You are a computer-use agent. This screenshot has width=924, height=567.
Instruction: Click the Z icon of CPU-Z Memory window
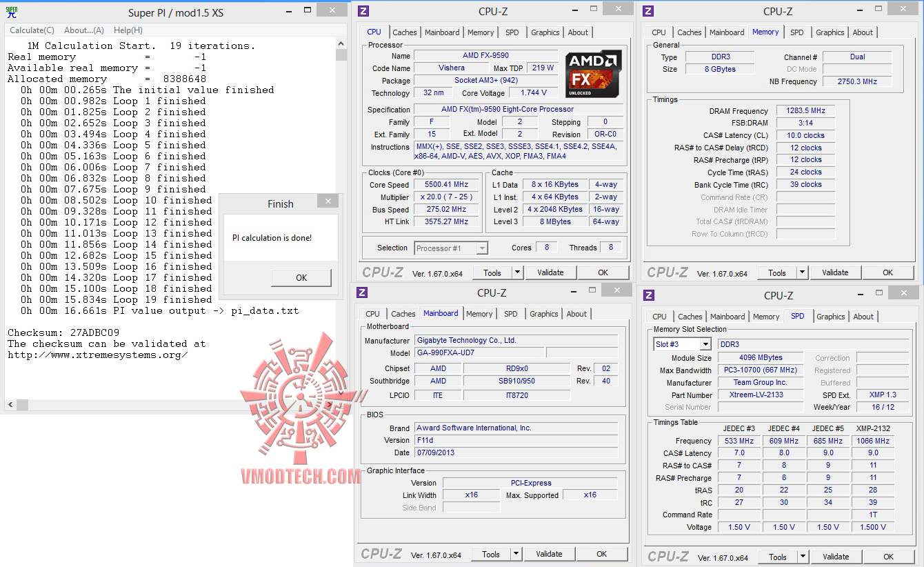(648, 11)
